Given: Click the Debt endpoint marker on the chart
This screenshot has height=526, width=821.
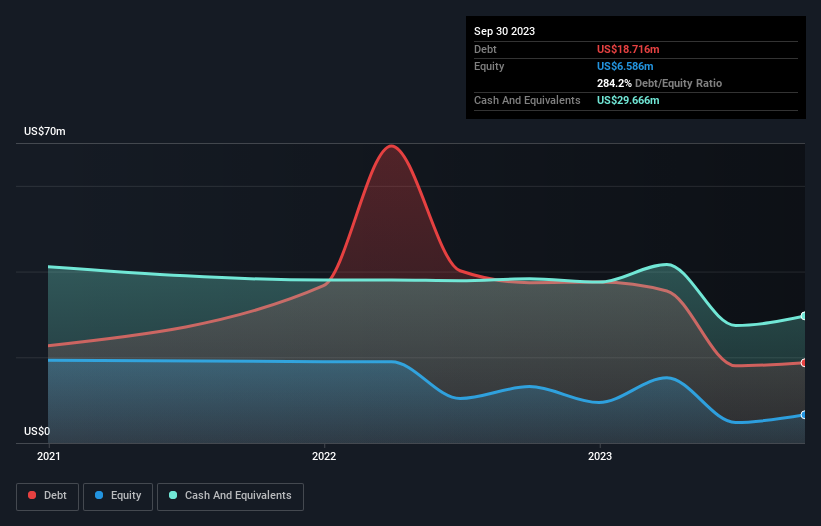Looking at the screenshot, I should click(804, 363).
